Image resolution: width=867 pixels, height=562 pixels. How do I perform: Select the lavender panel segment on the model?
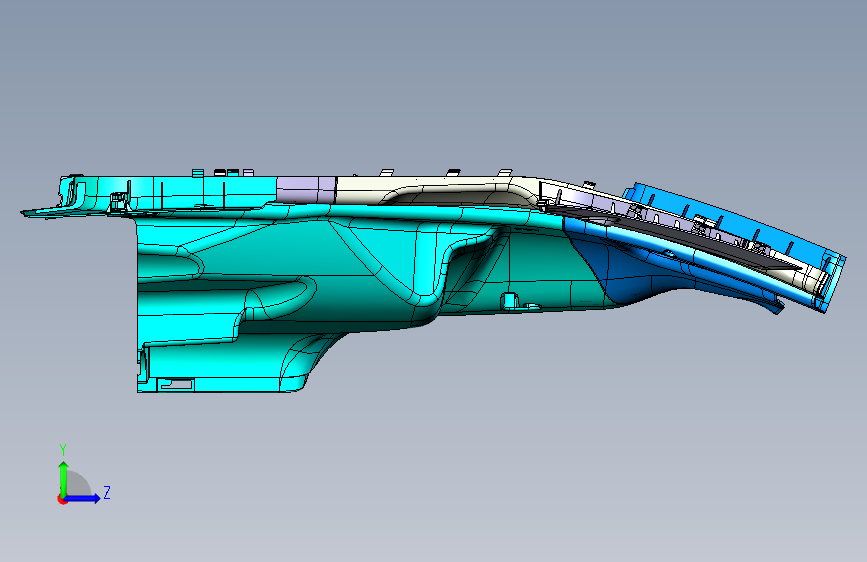306,190
